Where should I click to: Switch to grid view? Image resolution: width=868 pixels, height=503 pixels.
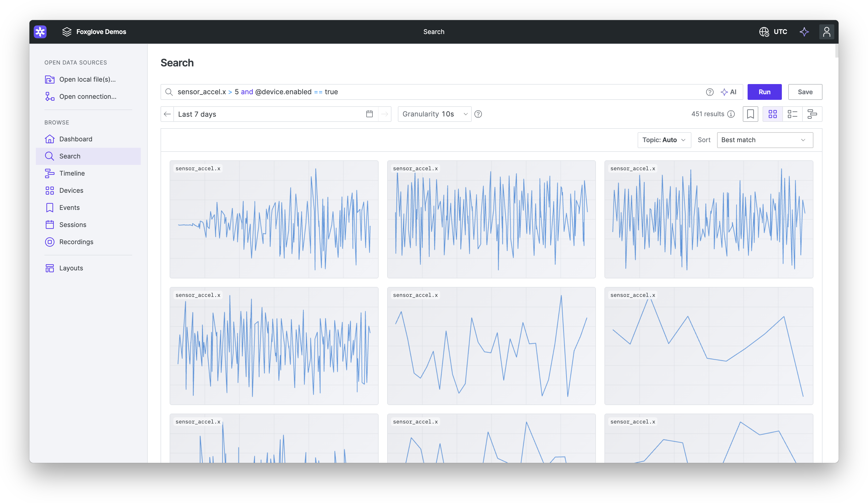tap(772, 114)
